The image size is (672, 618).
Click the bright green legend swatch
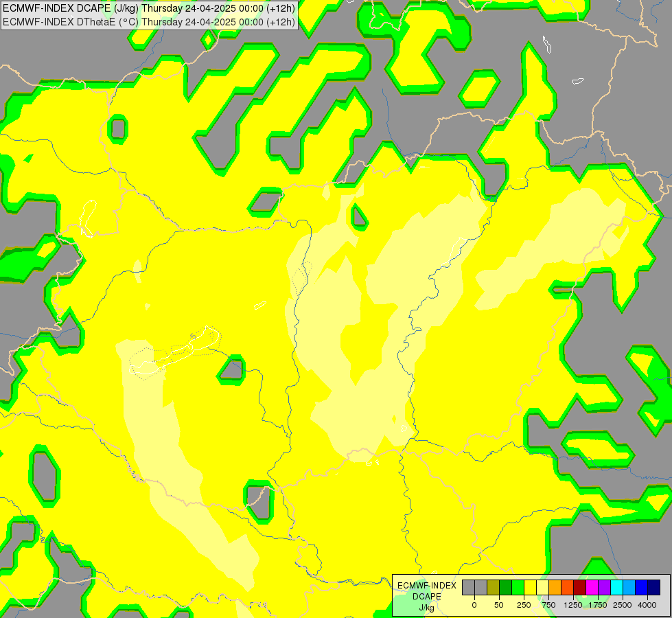(x=518, y=587)
